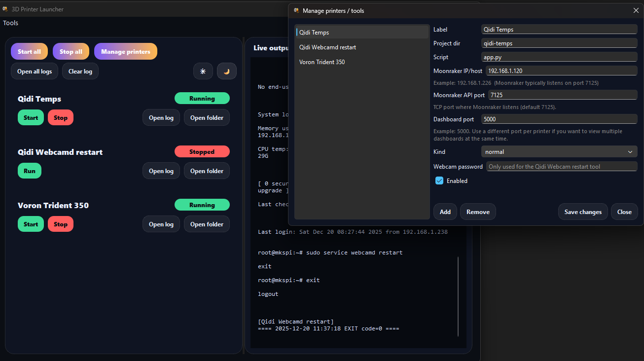Open log for Voron Trident 350
Image resolution: width=644 pixels, height=361 pixels.
click(161, 224)
